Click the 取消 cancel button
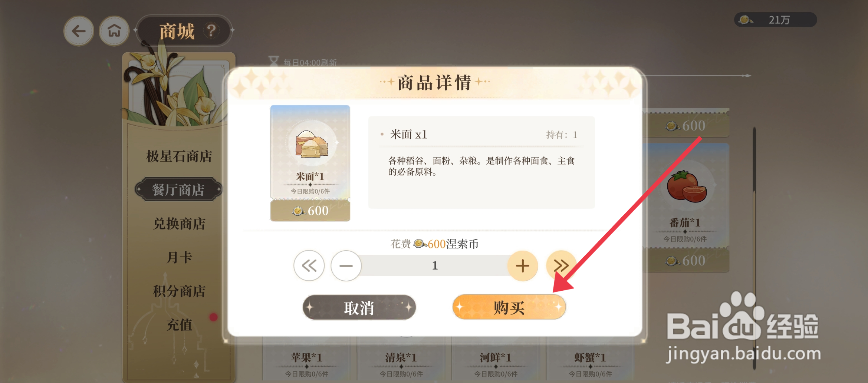 (x=359, y=307)
